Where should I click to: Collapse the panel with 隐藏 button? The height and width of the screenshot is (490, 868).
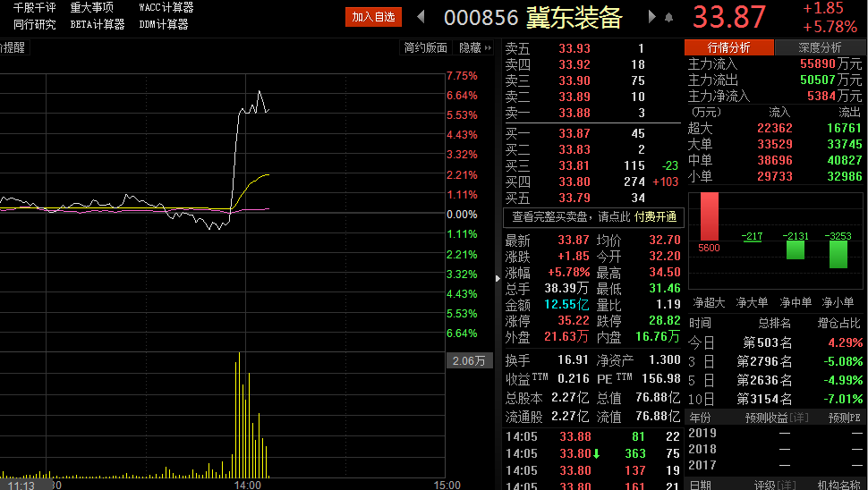(x=475, y=48)
